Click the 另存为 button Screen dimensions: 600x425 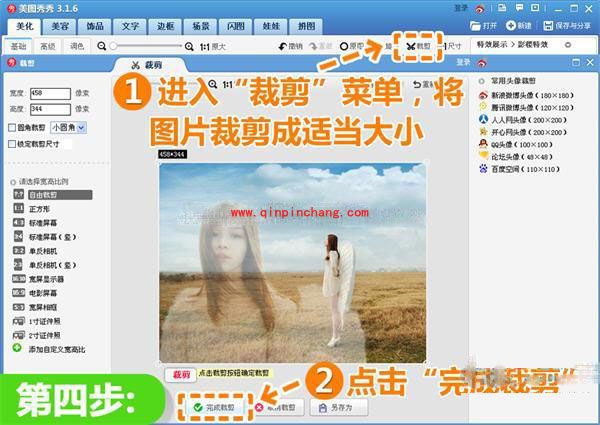(x=339, y=407)
